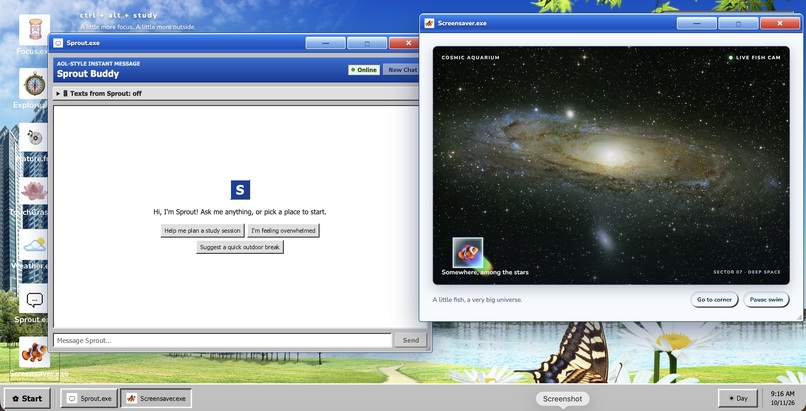This screenshot has width=806, height=411.
Task: Maximize the Screensaver.exe window
Action: pyautogui.click(x=738, y=23)
